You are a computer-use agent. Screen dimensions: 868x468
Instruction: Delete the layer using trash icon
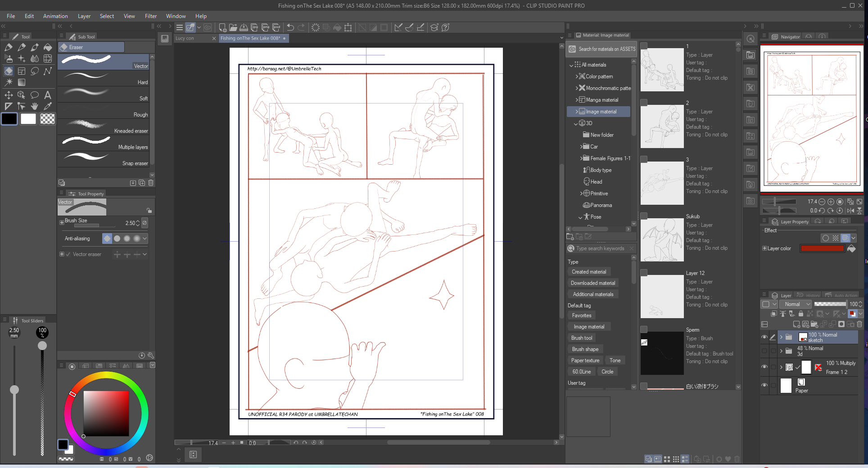pyautogui.click(x=859, y=324)
